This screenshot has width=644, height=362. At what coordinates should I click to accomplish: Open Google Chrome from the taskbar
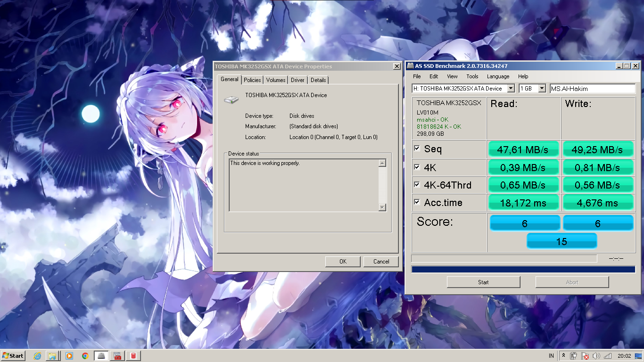coord(85,356)
